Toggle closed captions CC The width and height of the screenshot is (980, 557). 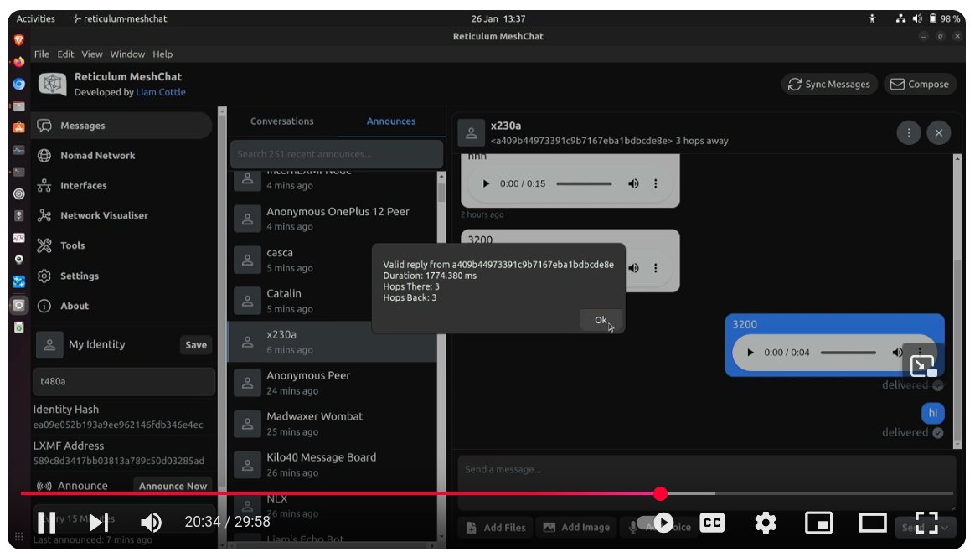pyautogui.click(x=712, y=523)
